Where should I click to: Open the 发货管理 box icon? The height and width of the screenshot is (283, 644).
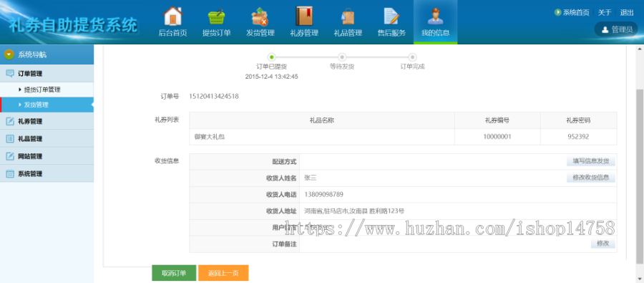tap(260, 16)
